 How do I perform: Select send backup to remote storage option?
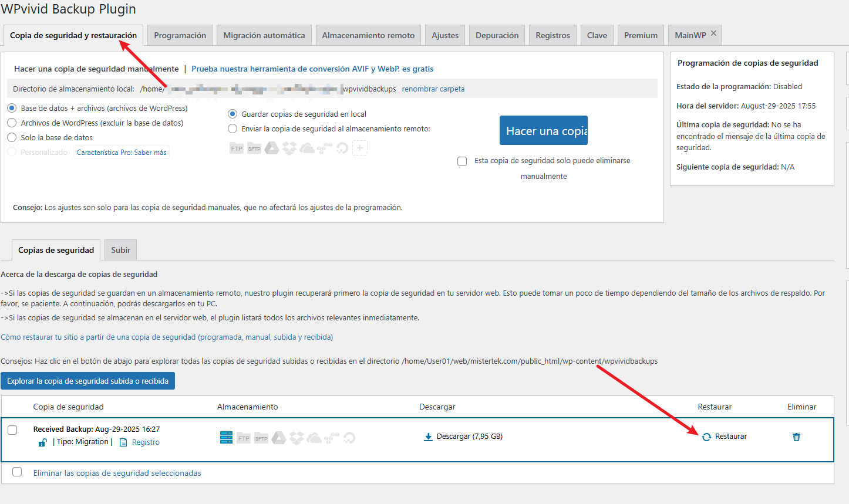click(x=233, y=128)
